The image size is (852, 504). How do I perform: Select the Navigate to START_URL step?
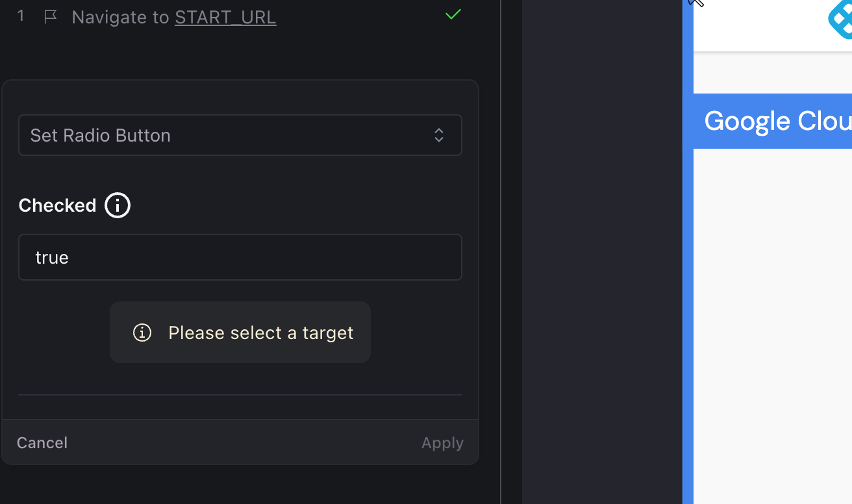pyautogui.click(x=175, y=17)
